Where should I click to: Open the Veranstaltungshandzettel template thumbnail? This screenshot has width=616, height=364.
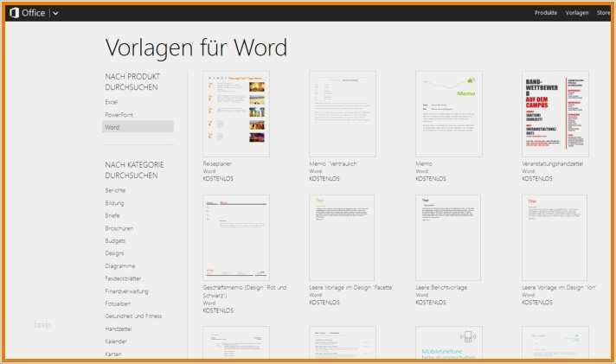click(x=555, y=114)
